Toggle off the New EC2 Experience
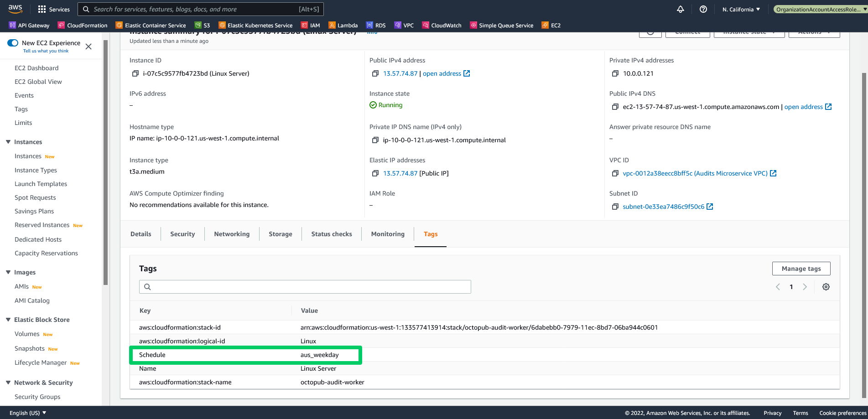This screenshot has width=868, height=419. (12, 42)
